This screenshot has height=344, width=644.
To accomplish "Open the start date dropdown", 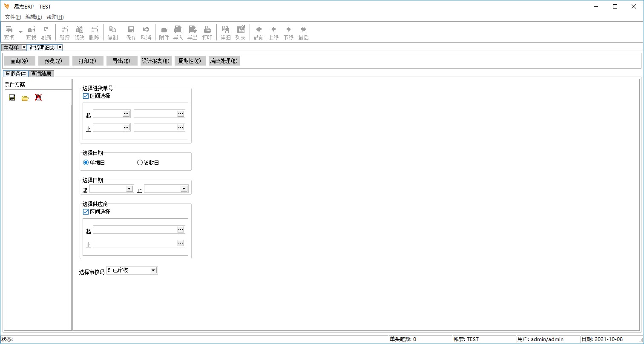I will [129, 189].
